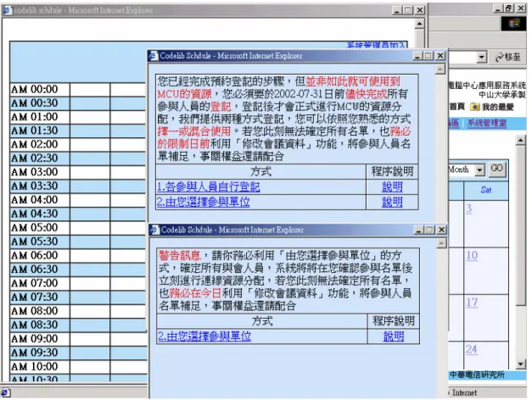Open link 1.各參與人員自行登記
The height and width of the screenshot is (400, 532).
[x=209, y=186]
